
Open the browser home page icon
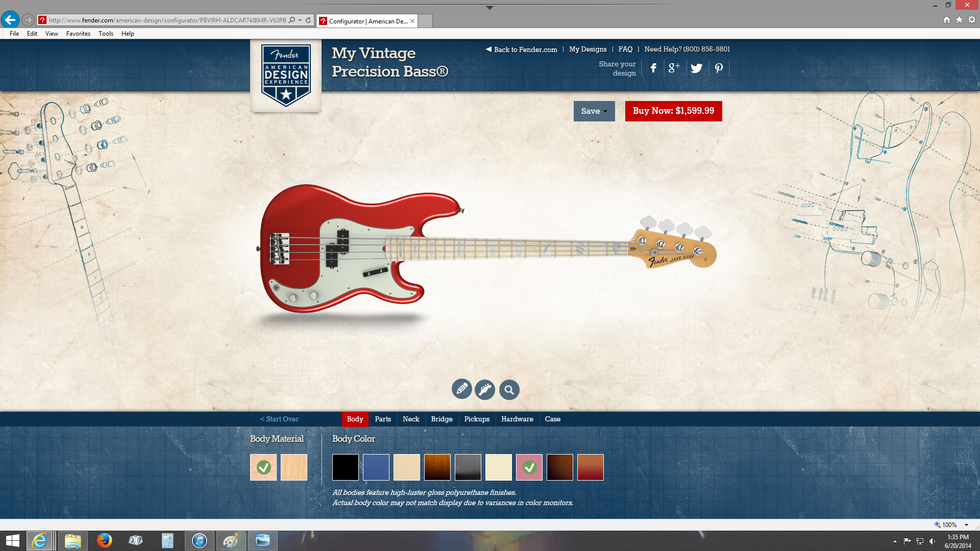pos(947,20)
